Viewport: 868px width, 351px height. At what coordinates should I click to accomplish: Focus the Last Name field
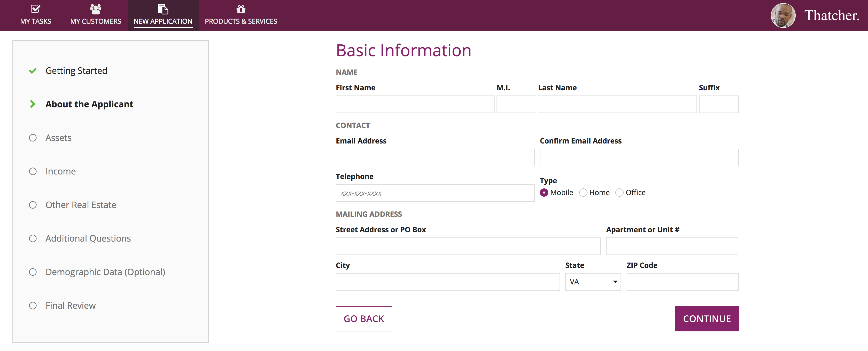(617, 104)
